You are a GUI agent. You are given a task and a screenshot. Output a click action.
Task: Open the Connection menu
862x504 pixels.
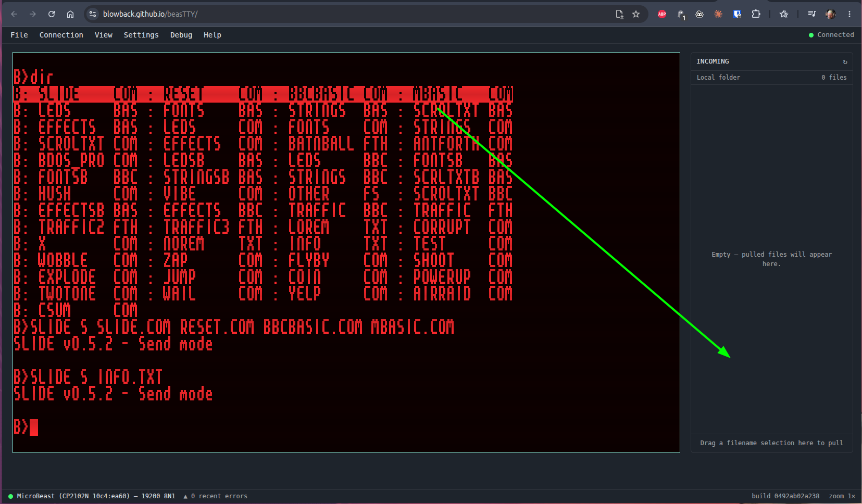(61, 35)
